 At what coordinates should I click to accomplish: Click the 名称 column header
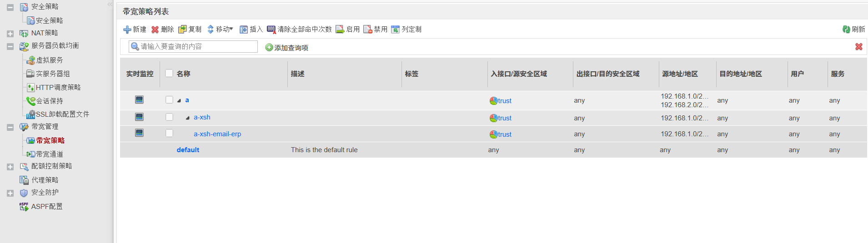coord(184,74)
